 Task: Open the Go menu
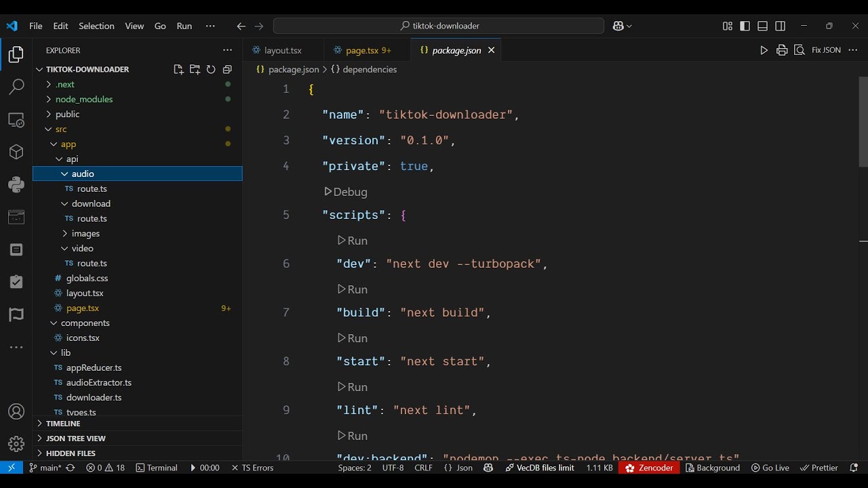coord(160,26)
